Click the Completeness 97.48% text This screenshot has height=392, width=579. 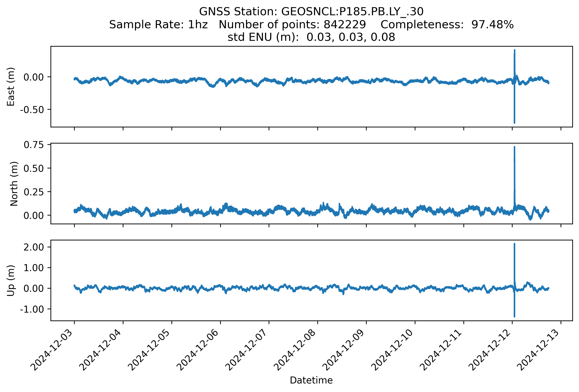point(447,25)
